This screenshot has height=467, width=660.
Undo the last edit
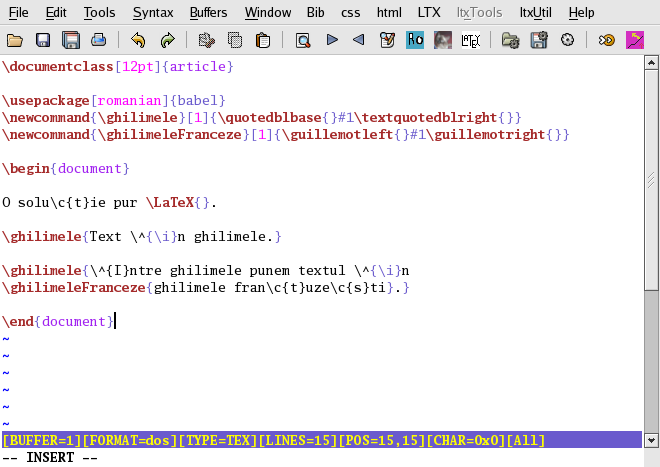(x=138, y=41)
